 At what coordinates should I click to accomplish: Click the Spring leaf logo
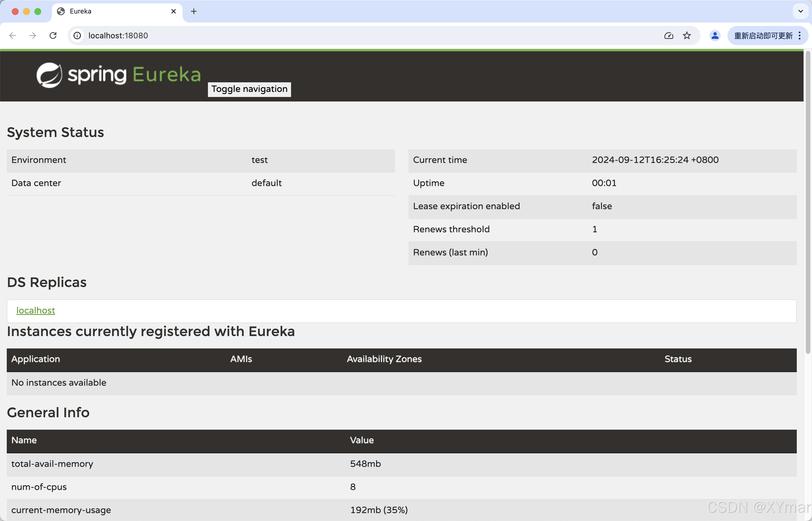[49, 75]
